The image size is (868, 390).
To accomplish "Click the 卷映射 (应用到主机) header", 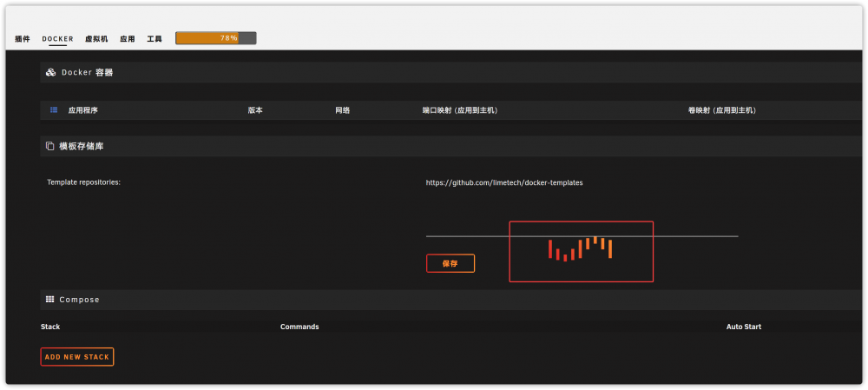I will click(722, 110).
